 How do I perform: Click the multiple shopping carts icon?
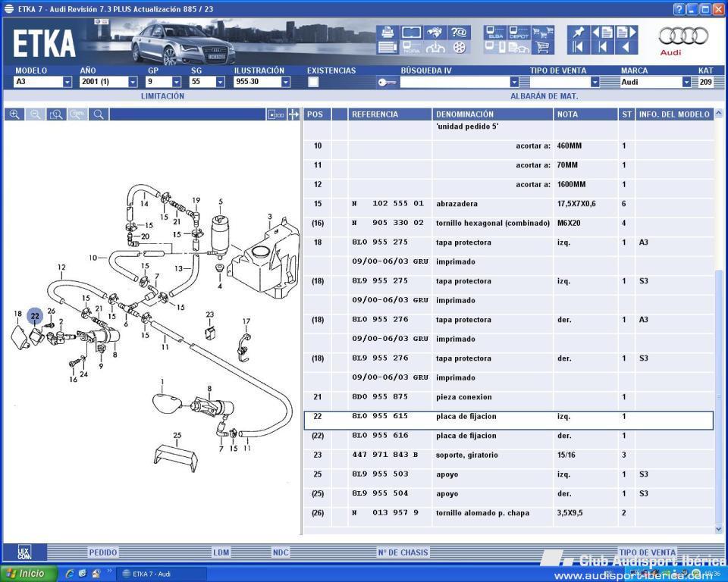click(x=542, y=32)
